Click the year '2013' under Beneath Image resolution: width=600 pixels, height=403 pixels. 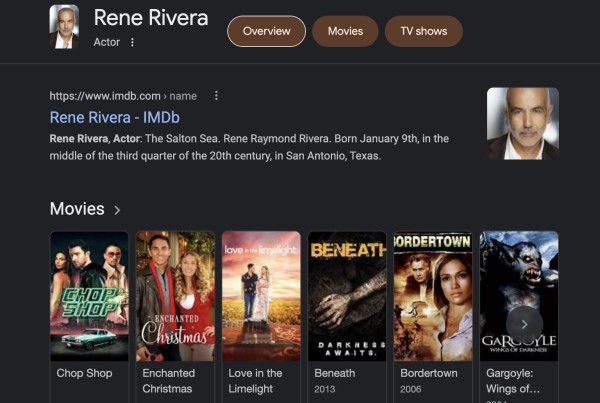coord(325,389)
